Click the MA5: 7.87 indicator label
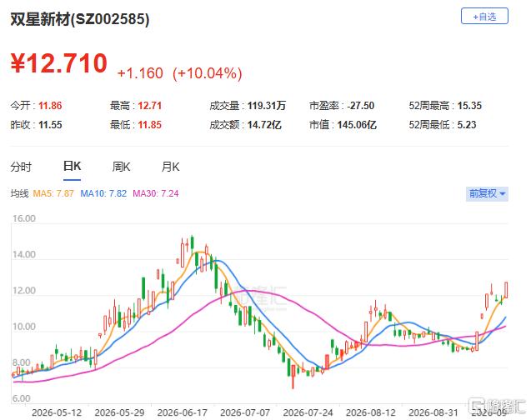The height and width of the screenshot is (420, 531). tap(53, 193)
